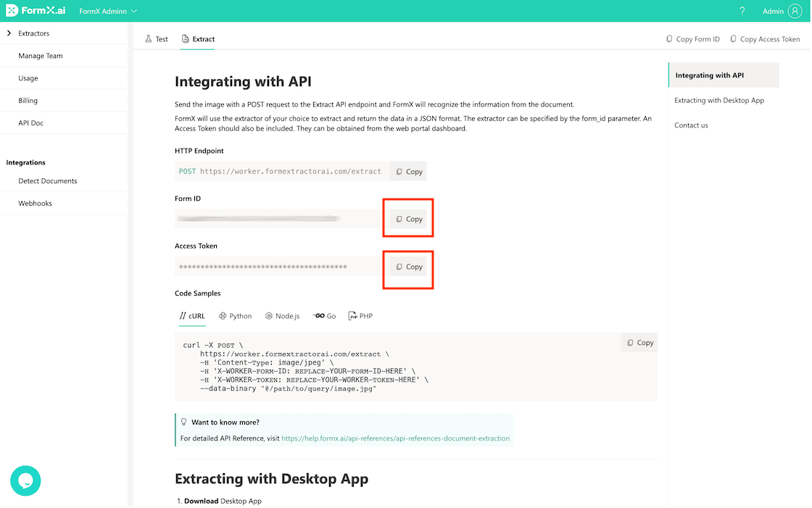This screenshot has height=508, width=812.
Task: Jump to Extracting with Desktop App section
Action: coord(718,100)
